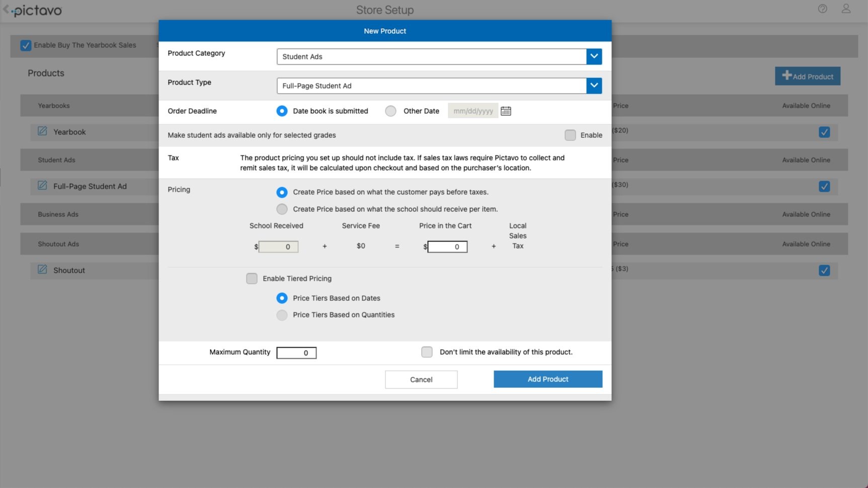The image size is (868, 488).
Task: Select Other Date radio option
Action: coord(390,111)
